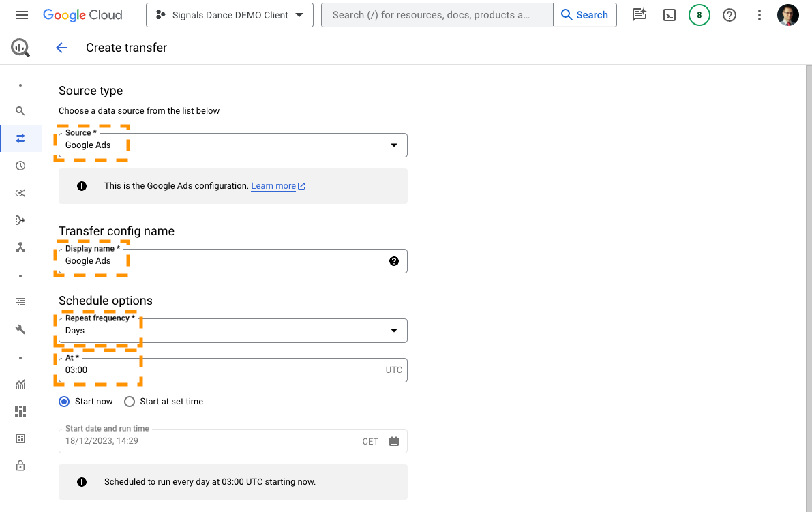The image size is (812, 512).
Task: Select the Start at set time option
Action: pos(164,401)
